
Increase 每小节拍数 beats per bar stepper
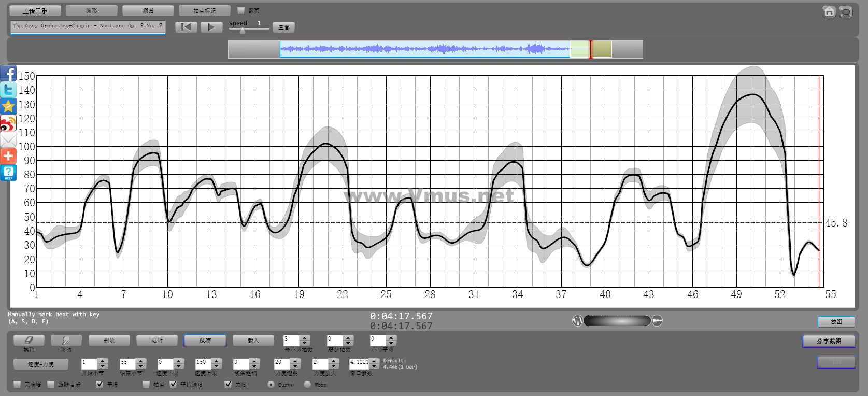(305, 338)
